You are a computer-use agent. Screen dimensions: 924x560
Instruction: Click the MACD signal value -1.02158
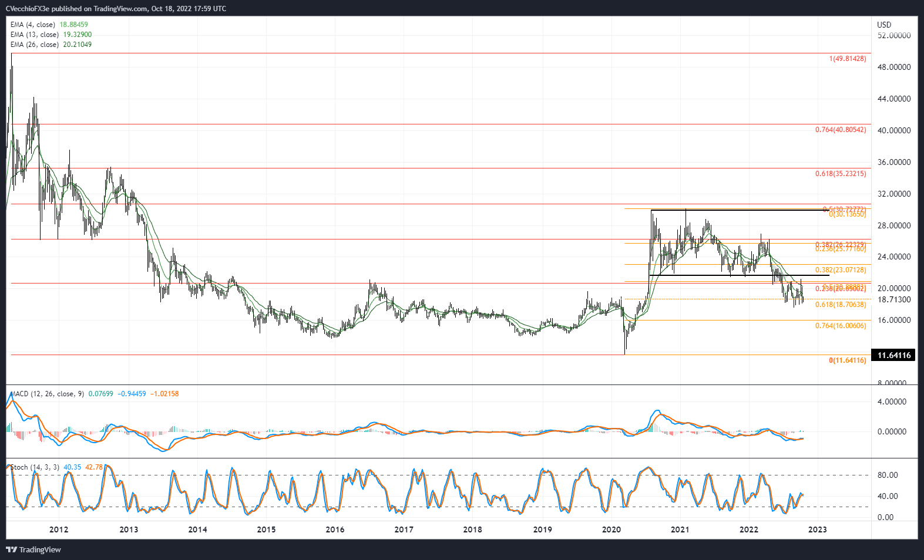(165, 394)
